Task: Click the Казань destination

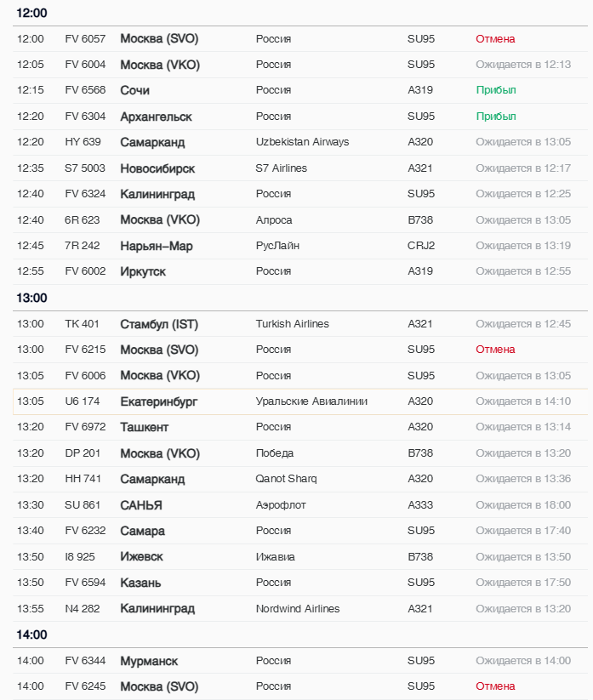Action: point(140,583)
